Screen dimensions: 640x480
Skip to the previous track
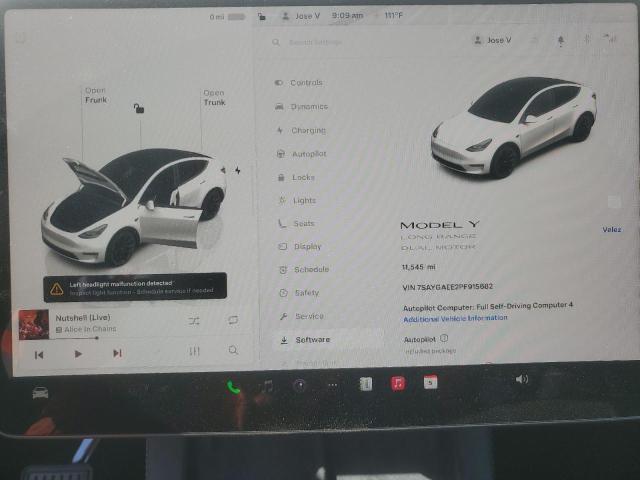[39, 355]
